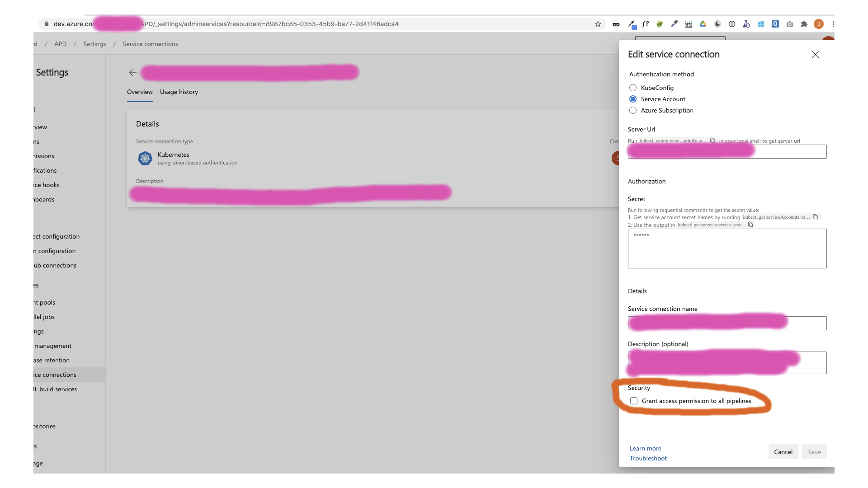This screenshot has width=868, height=488.
Task: Copy the 'kubectl config view' command
Action: click(712, 141)
